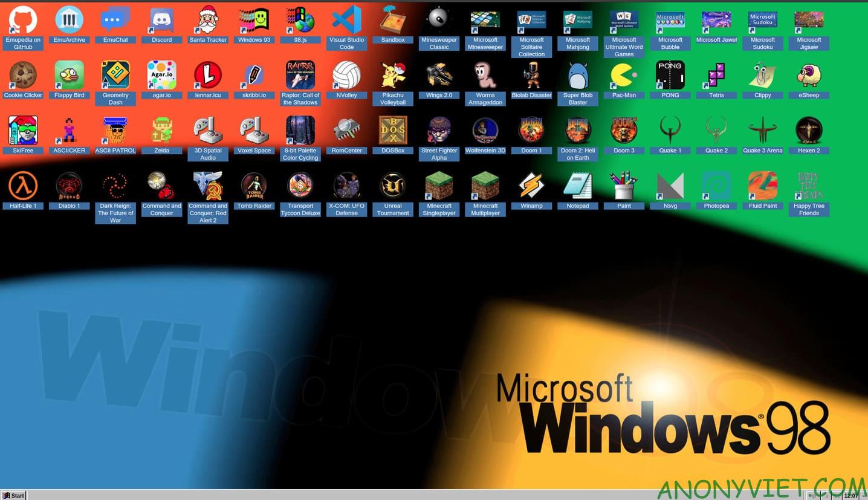Viewport: 868px width, 500px height.
Task: Open the Clippy icon
Action: 763,75
